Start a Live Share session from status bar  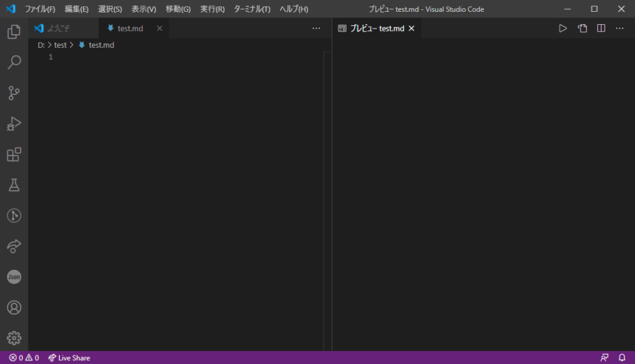[x=69, y=358]
